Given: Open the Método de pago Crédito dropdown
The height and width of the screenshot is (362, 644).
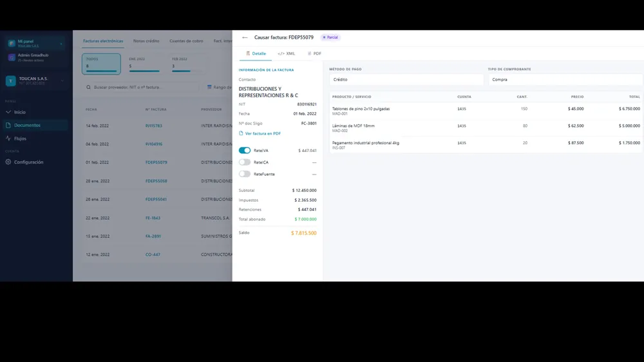Looking at the screenshot, I should click(406, 79).
